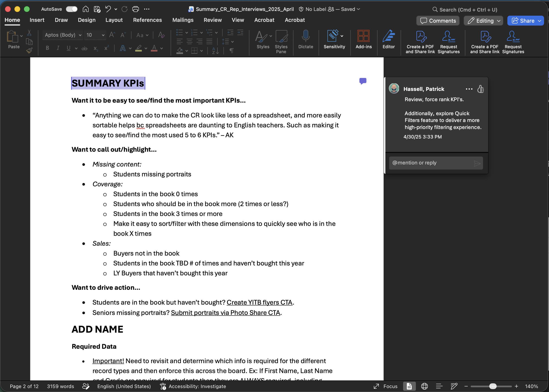Apply superscript formatting
Image resolution: width=549 pixels, height=392 pixels.
coord(107,48)
